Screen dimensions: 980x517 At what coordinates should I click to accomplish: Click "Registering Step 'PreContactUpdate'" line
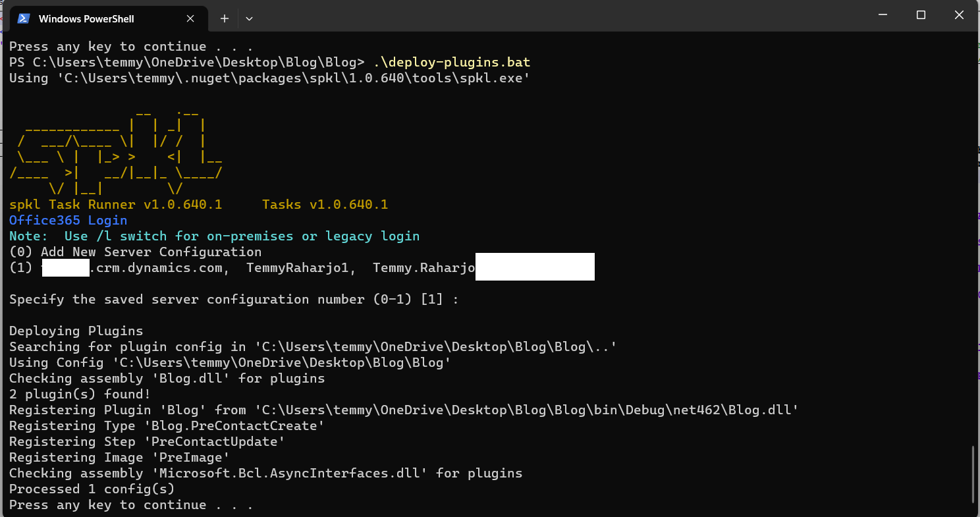click(147, 442)
